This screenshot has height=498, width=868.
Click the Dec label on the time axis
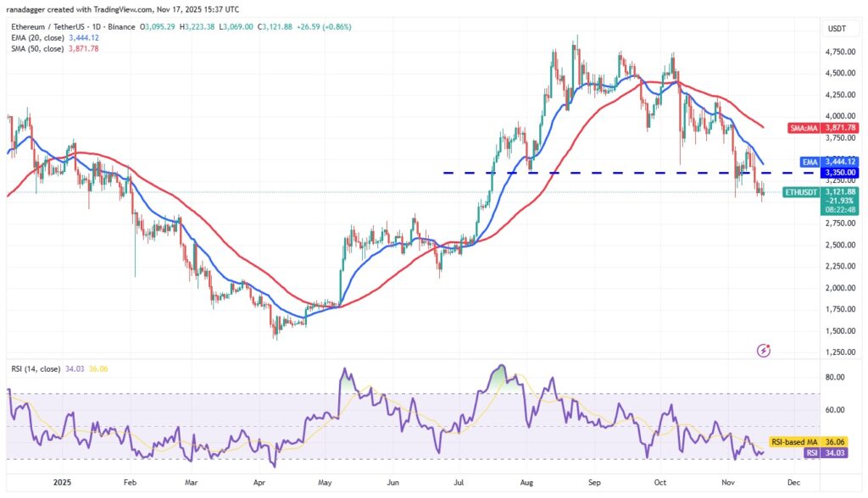793,481
